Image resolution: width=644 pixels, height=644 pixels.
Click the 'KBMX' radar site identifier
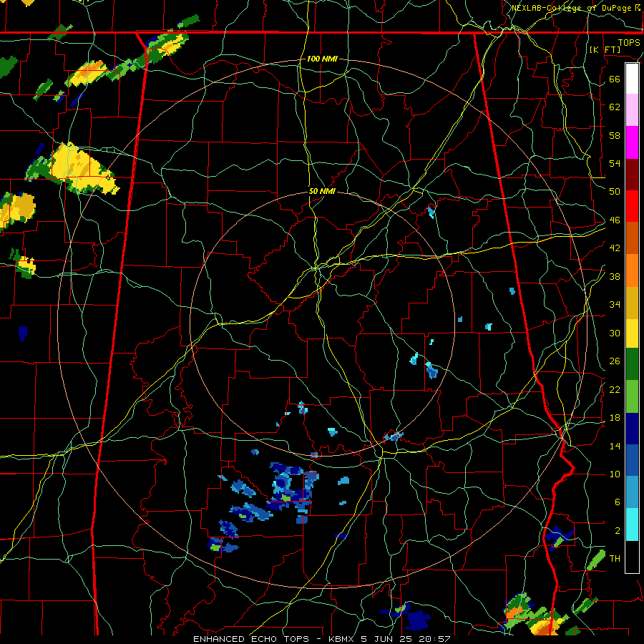point(342,639)
